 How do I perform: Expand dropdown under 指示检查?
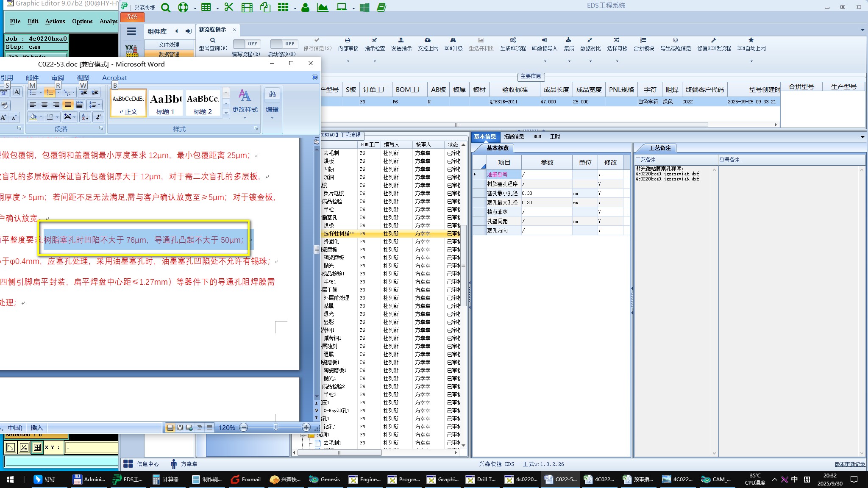375,61
